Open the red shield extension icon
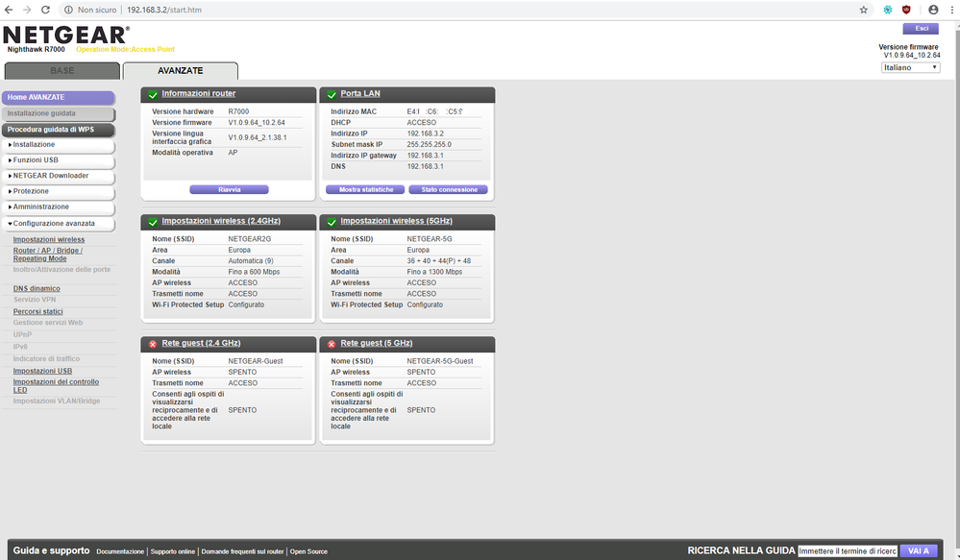 click(x=907, y=10)
